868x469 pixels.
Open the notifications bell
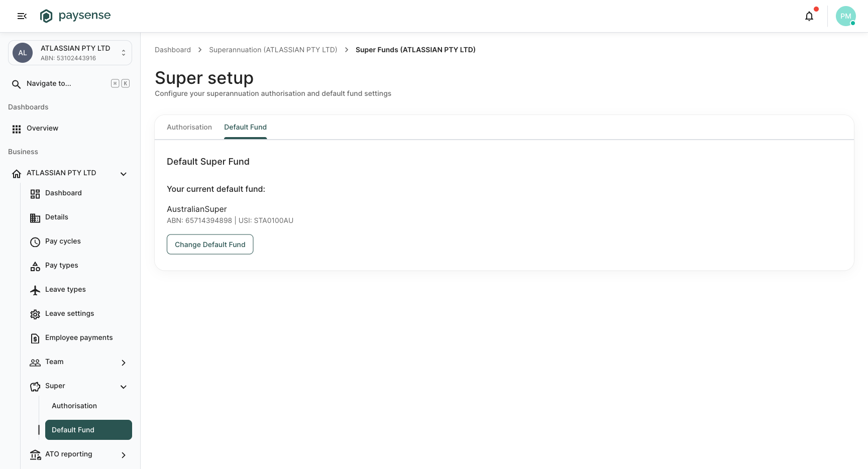click(x=809, y=16)
